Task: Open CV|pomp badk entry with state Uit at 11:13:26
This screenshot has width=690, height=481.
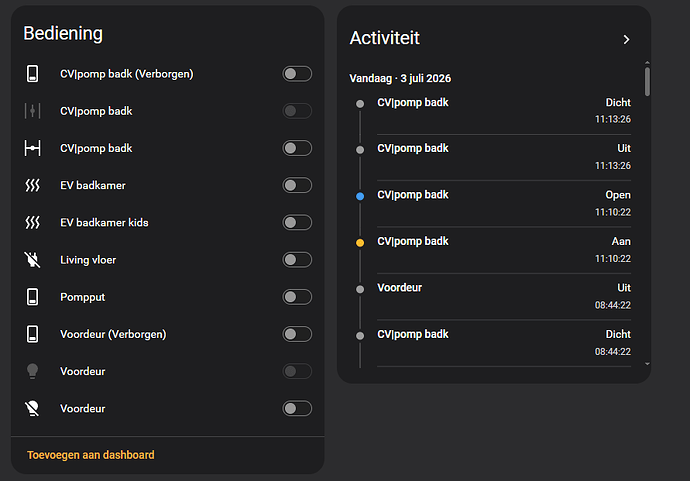Action: [504, 157]
